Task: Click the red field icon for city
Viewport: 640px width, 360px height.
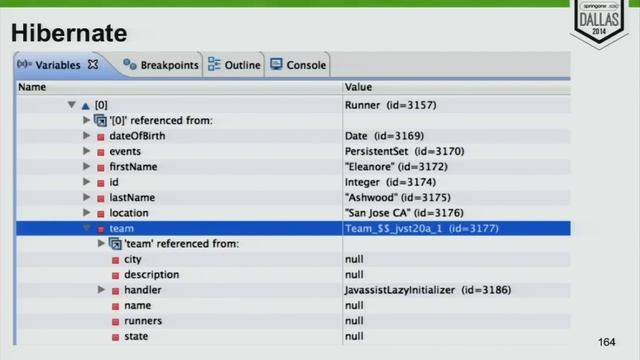Action: (116, 260)
